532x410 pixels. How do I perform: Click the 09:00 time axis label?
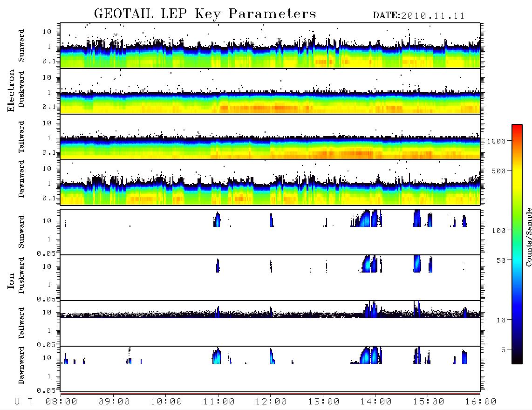(x=114, y=402)
